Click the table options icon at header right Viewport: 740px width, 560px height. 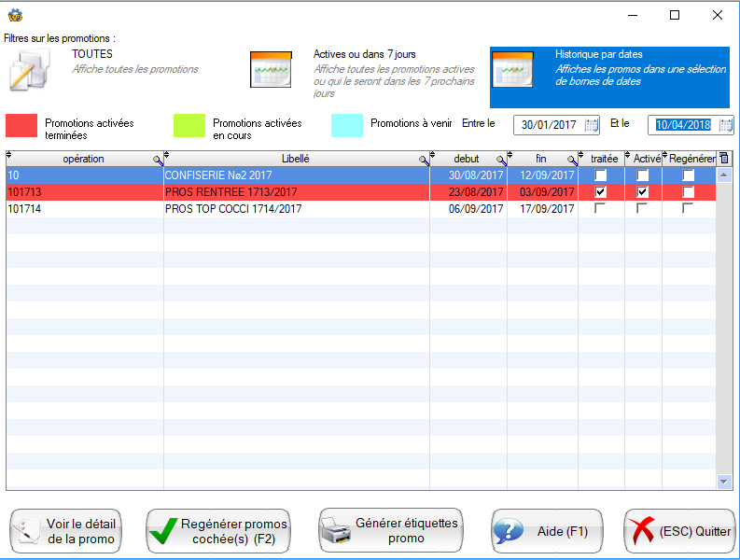pos(724,159)
